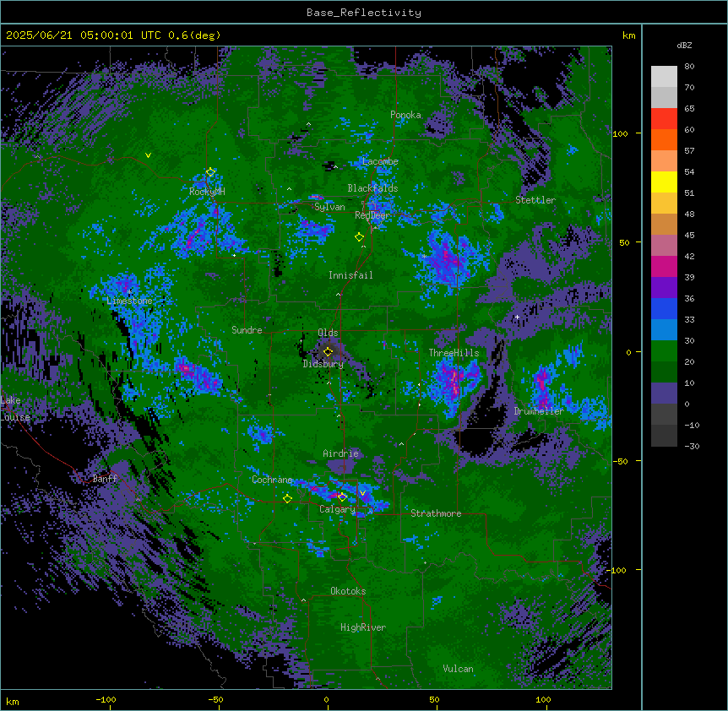Select the magenta 39-42 dBZ legend swatch
728x711 pixels.
coord(664,267)
